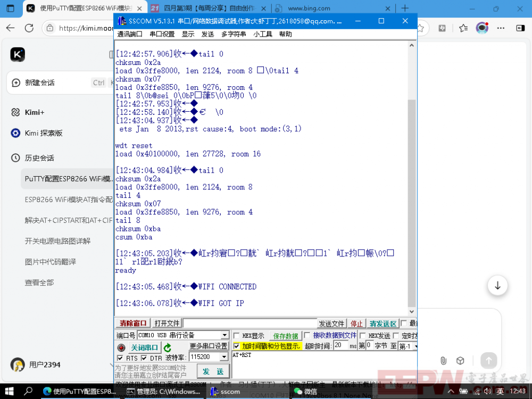532x399 pixels.
Task: Open 历史会话 history in Kimi sidebar
Action: 32,158
